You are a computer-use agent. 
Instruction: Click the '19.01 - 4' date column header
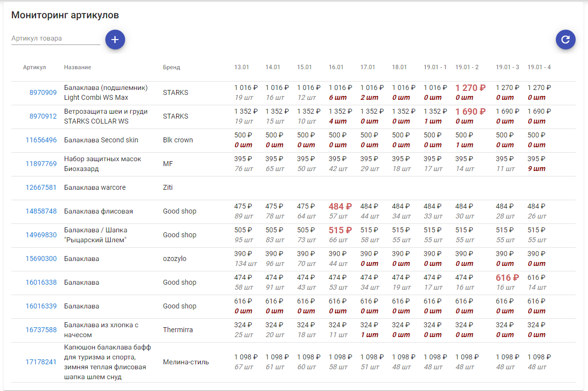[x=539, y=67]
